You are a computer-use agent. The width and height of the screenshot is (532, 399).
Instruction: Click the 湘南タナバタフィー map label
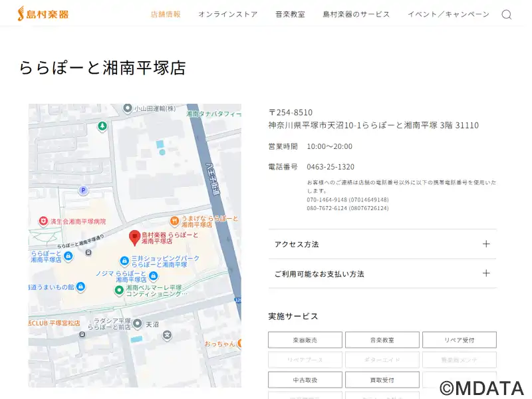tap(213, 114)
